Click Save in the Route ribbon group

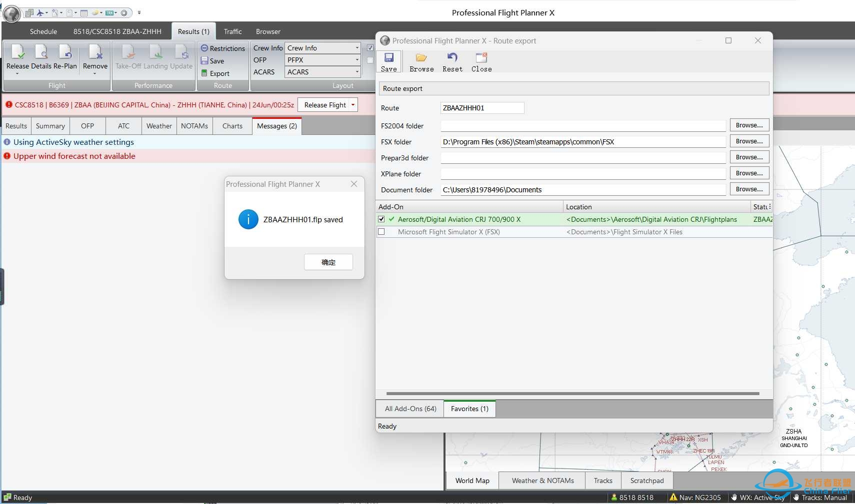coord(212,61)
